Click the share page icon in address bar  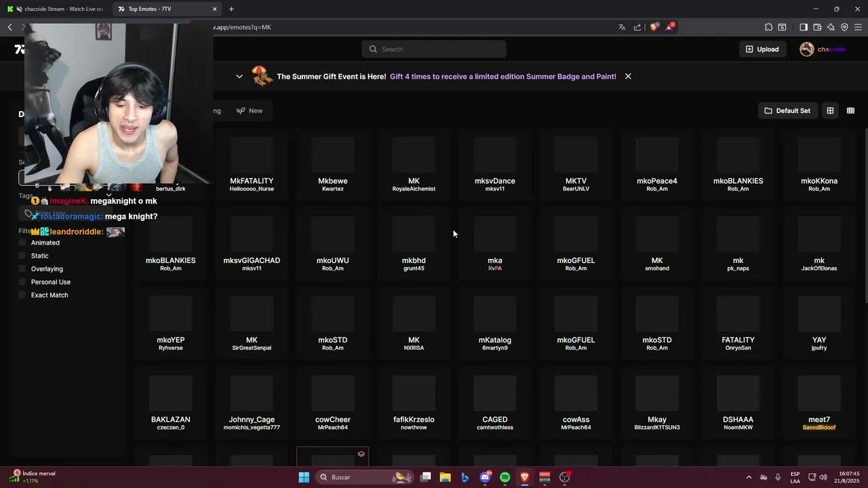[x=637, y=27]
